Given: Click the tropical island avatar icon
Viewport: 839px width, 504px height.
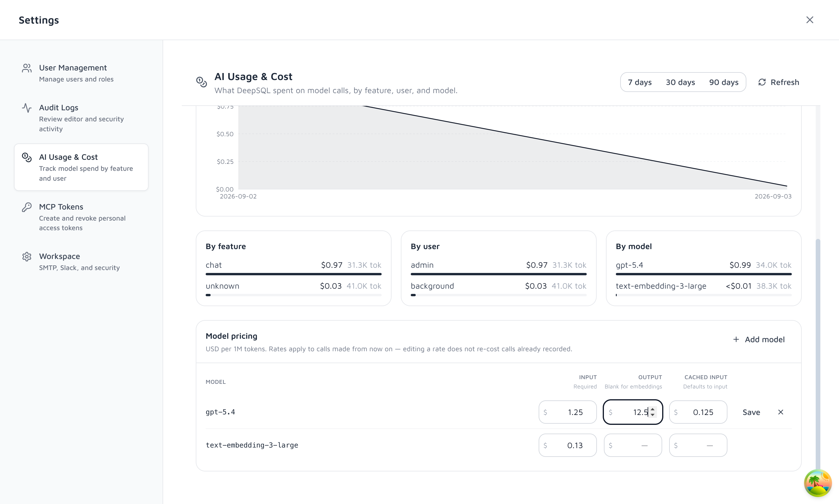Looking at the screenshot, I should pyautogui.click(x=817, y=482).
